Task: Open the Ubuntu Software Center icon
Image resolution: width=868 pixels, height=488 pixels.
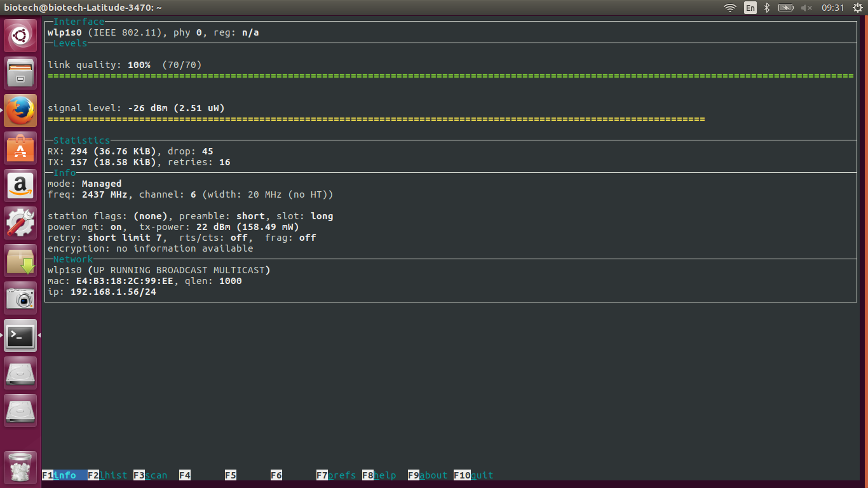Action: click(20, 147)
